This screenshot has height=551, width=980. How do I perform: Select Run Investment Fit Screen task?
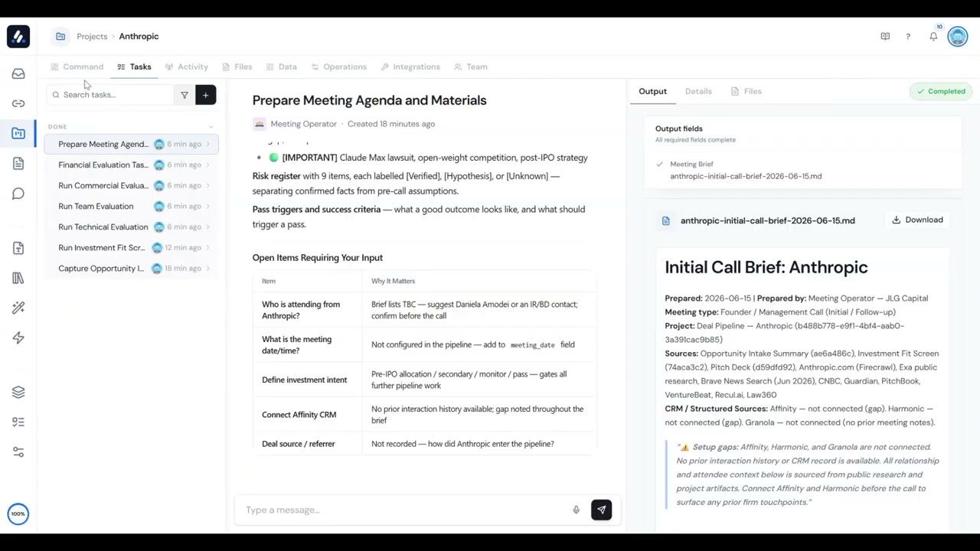[x=131, y=247]
